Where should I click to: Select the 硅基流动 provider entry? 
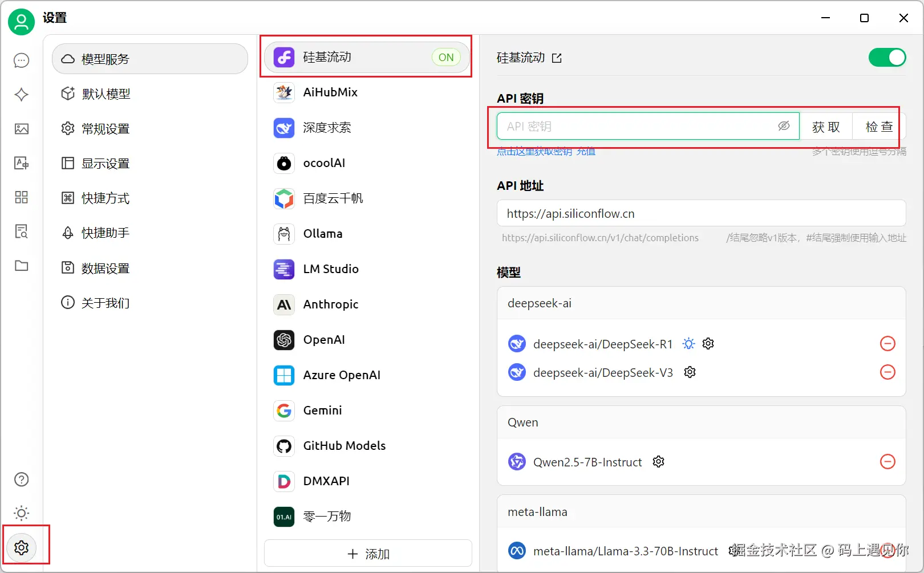coord(367,57)
